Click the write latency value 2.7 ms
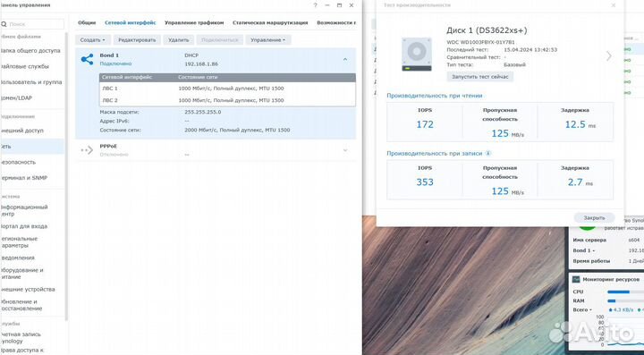Screen dimensions: 644x355 [x=580, y=182]
